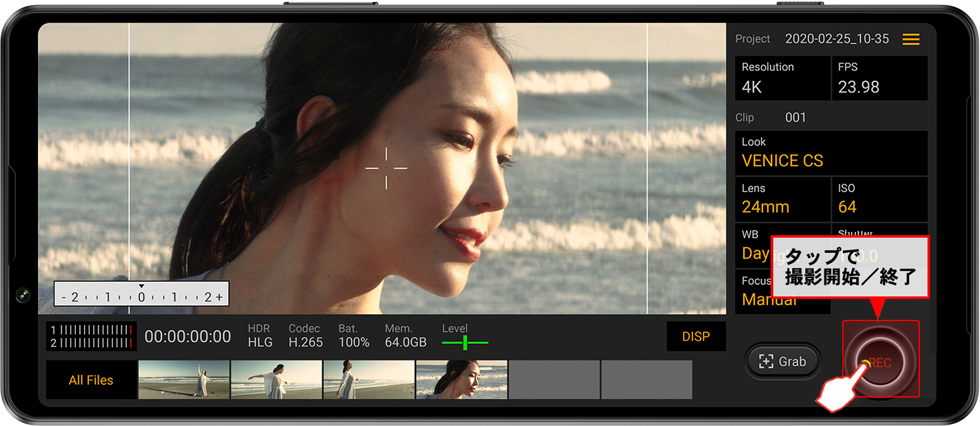Tap the red REC record button
Image resolution: width=980 pixels, height=426 pixels.
[x=880, y=362]
